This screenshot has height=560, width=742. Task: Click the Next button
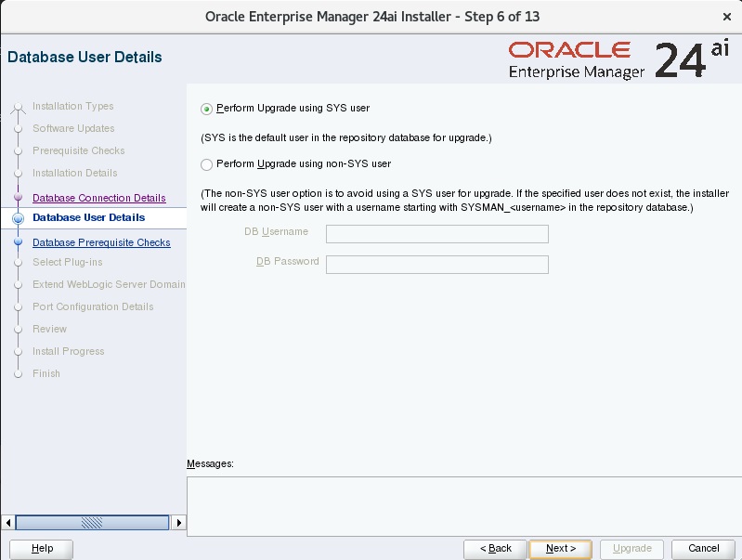560,549
